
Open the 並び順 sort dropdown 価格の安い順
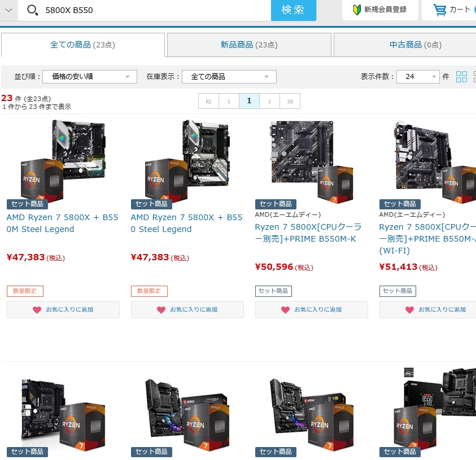90,76
